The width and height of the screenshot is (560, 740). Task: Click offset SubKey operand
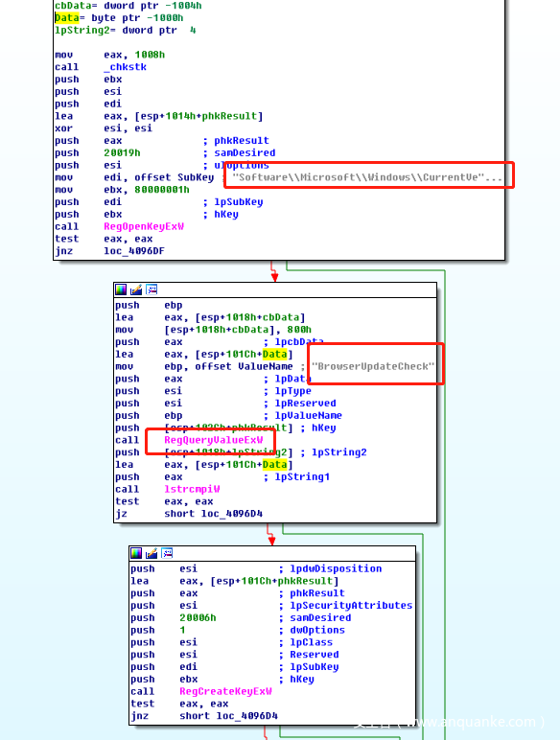pyautogui.click(x=175, y=177)
